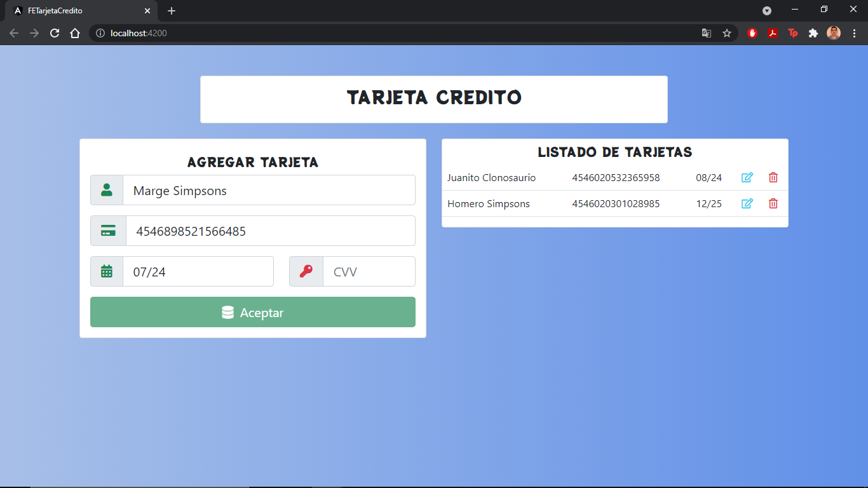Viewport: 868px width, 488px height.
Task: Focus the cardholder name field with Marge Simpsons
Action: coord(268,190)
